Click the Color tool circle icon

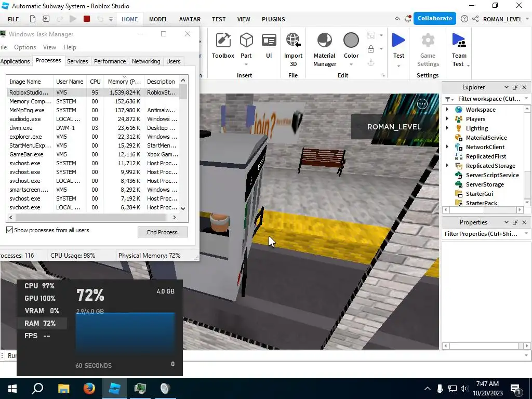pyautogui.click(x=351, y=40)
